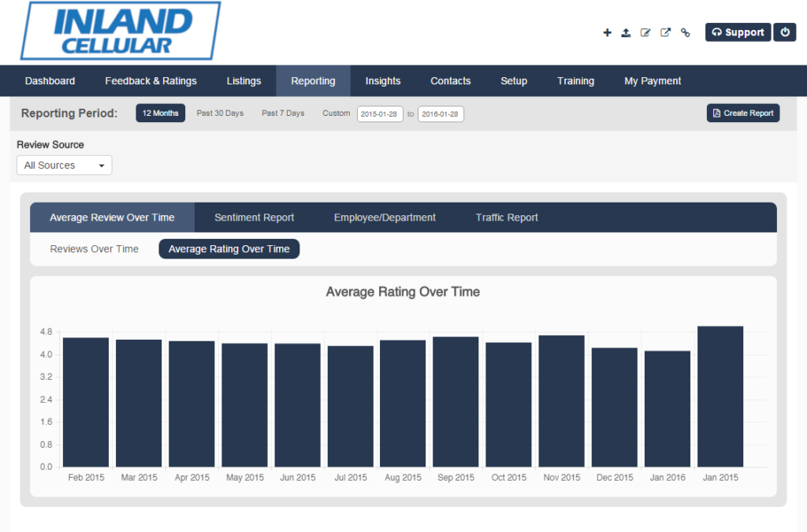This screenshot has width=807, height=532.
Task: Click the custom start date field
Action: (x=381, y=114)
